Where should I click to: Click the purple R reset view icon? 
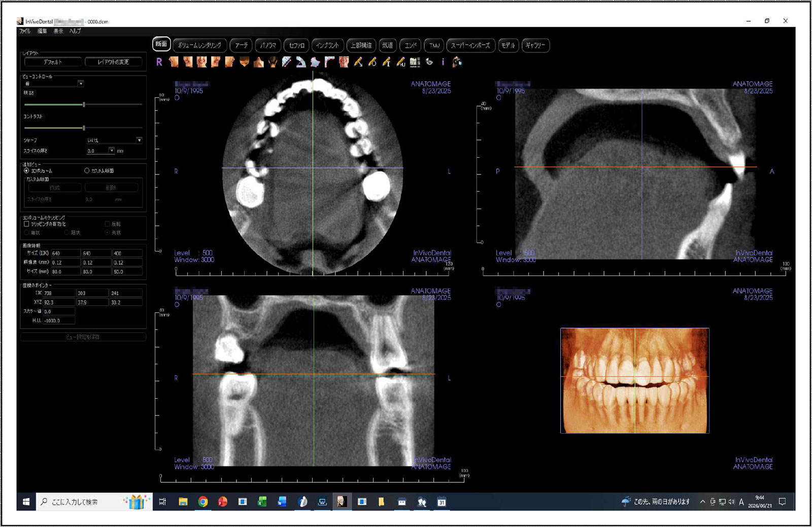[159, 62]
